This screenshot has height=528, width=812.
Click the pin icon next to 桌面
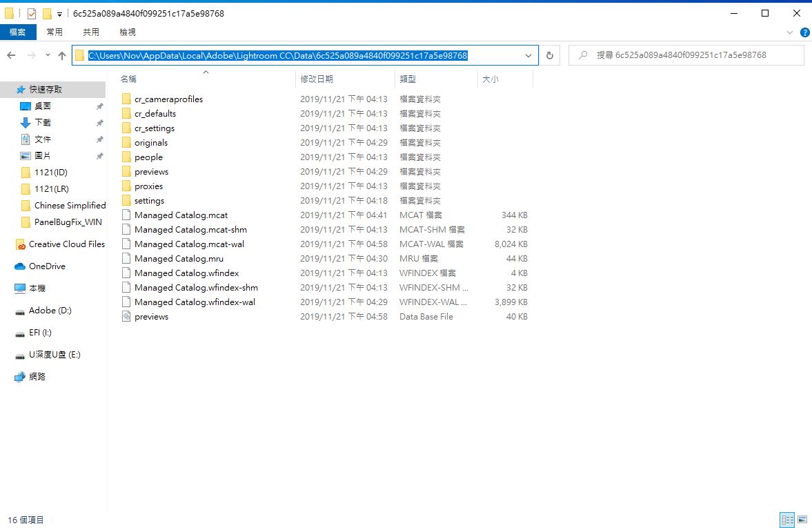tap(99, 105)
